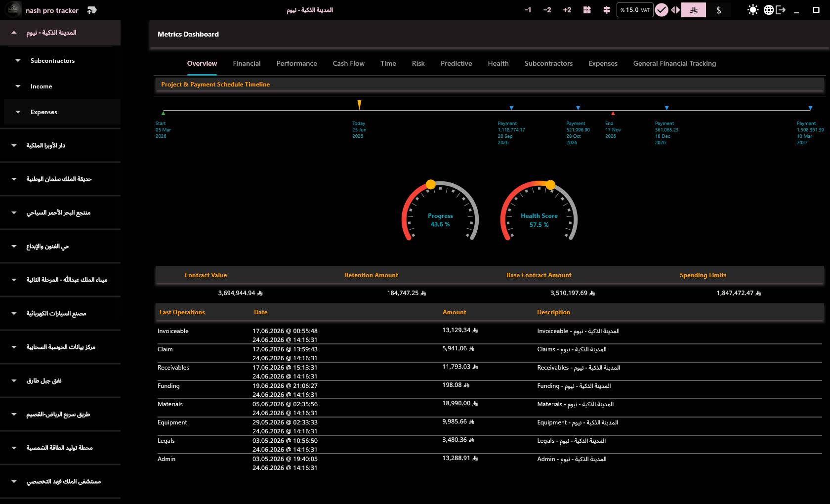Viewport: 830px width, 504px height.
Task: Click the Progress gauge knob
Action: click(431, 184)
